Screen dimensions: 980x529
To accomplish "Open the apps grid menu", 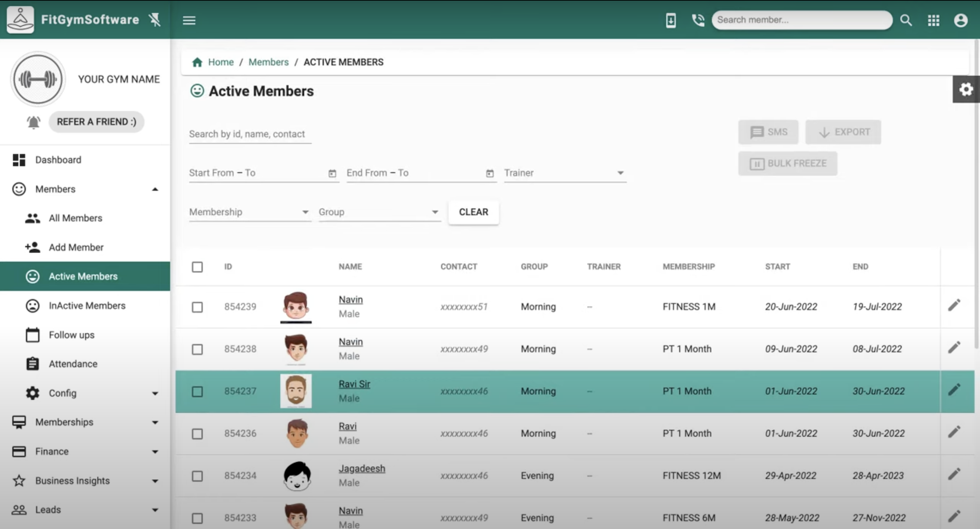I will pos(933,20).
